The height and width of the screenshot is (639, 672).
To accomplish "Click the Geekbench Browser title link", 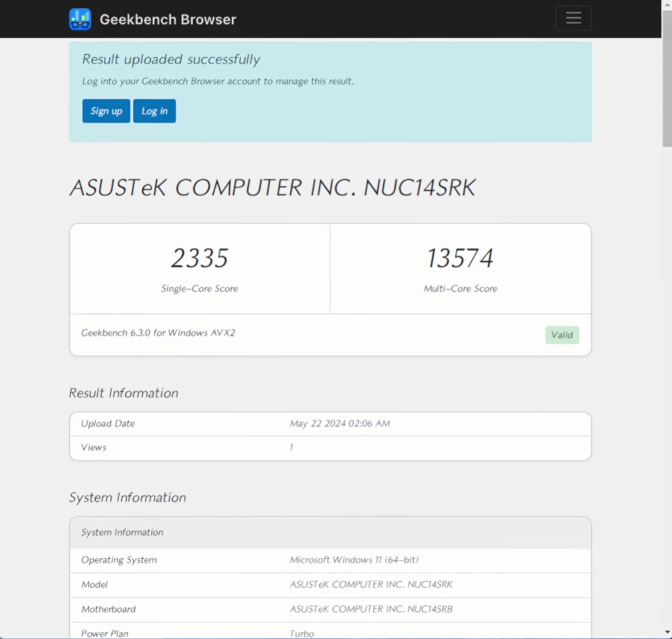I will (x=168, y=20).
